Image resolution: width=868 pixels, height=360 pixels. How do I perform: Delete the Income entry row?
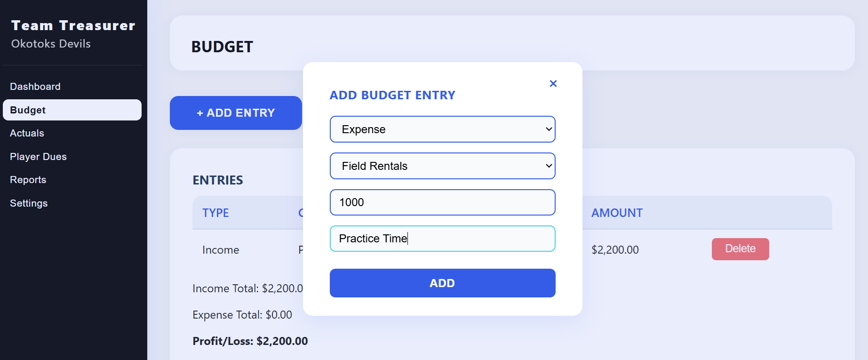740,249
